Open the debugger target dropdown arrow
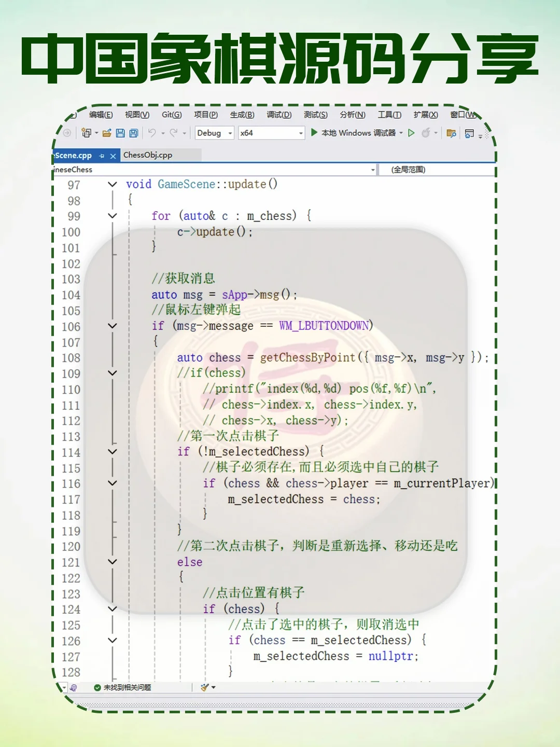 coord(401,133)
